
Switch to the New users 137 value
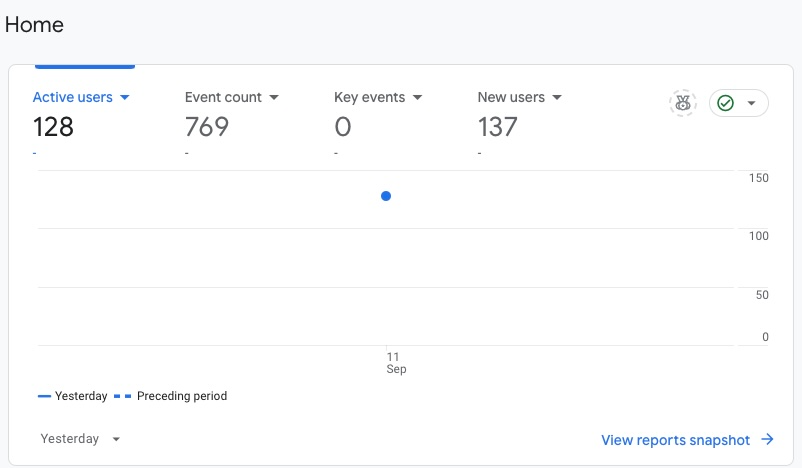point(498,127)
